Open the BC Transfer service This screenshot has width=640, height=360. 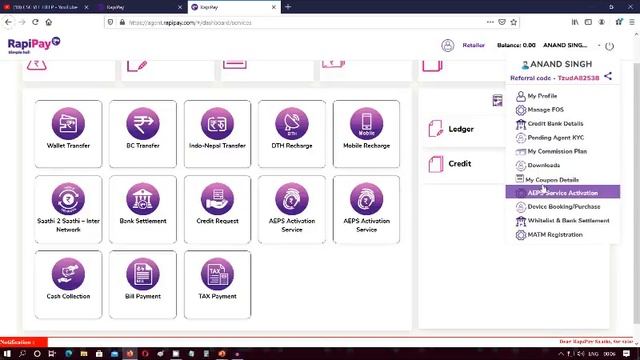[143, 134]
